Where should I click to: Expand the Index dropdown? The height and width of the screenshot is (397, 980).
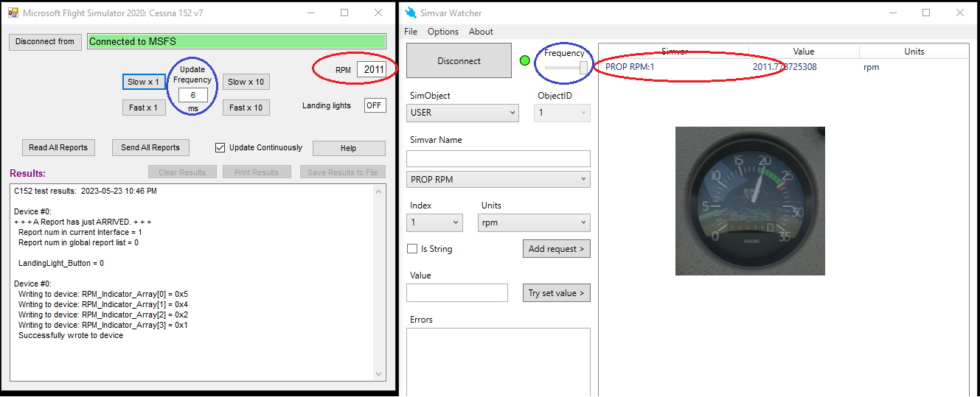(x=435, y=222)
